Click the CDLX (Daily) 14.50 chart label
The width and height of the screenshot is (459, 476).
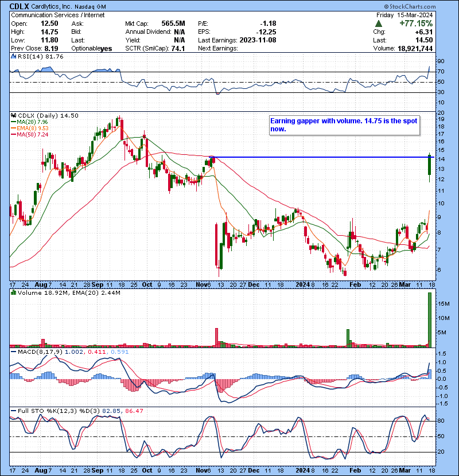tap(48, 115)
